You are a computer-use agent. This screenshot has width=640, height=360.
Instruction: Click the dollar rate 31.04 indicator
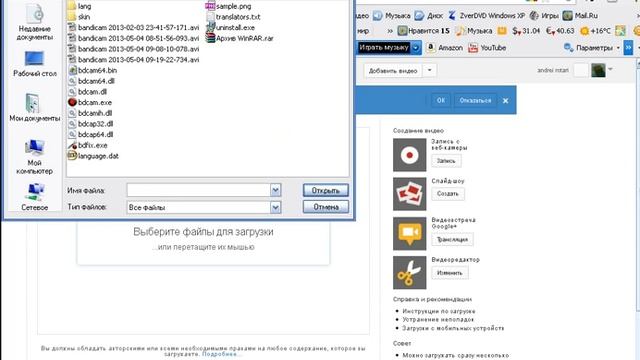click(526, 31)
